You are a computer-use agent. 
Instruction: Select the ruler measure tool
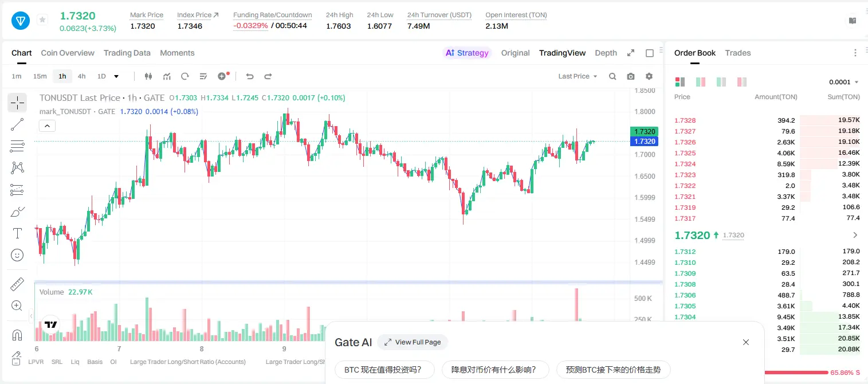coord(17,284)
